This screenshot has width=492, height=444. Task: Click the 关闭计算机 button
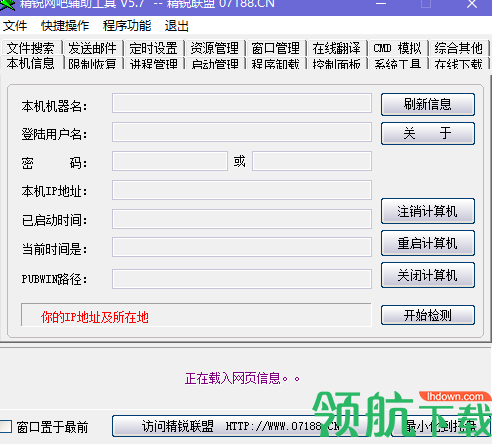[428, 275]
